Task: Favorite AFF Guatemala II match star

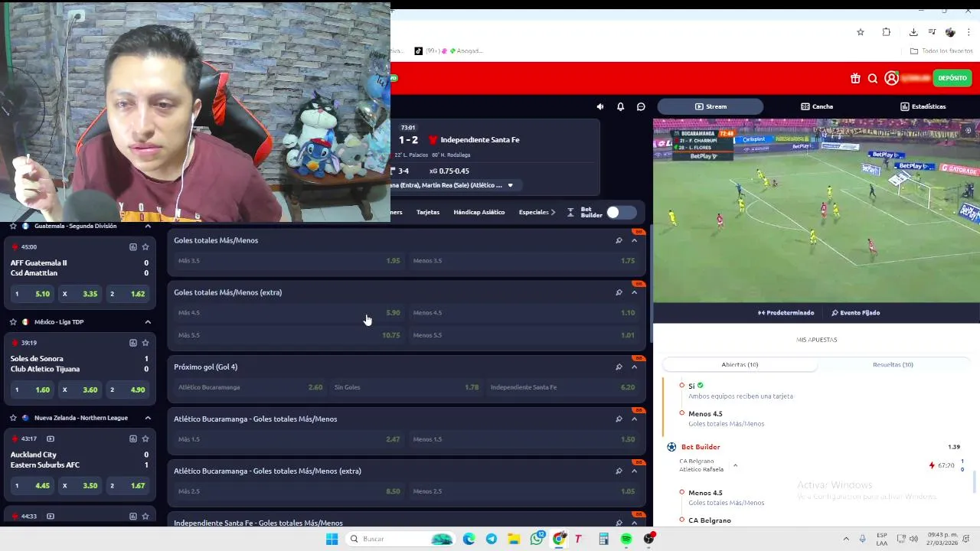Action: [x=145, y=247]
